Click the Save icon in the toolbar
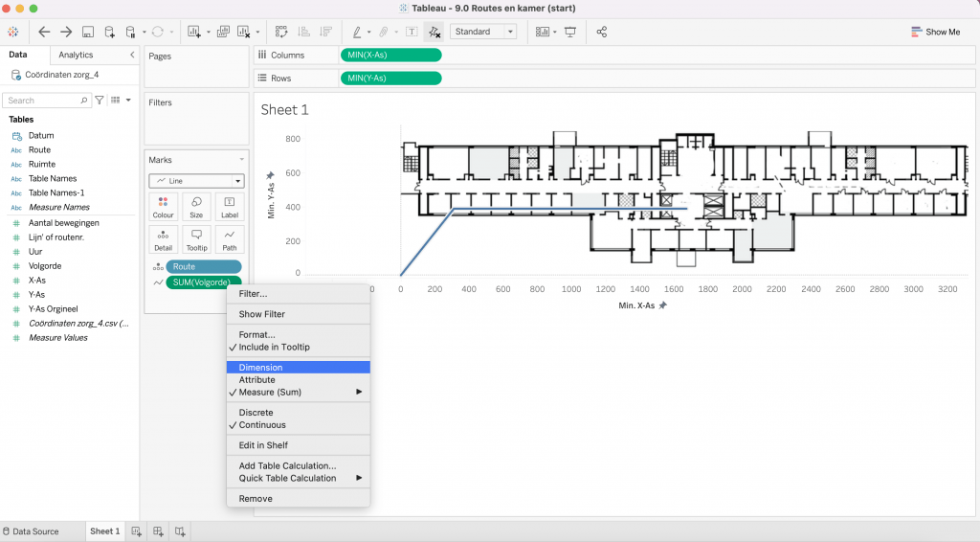 coord(88,32)
